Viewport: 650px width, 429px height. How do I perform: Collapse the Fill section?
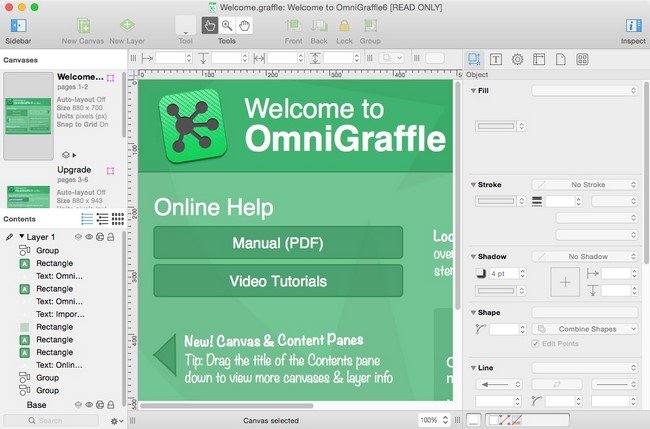coord(473,90)
